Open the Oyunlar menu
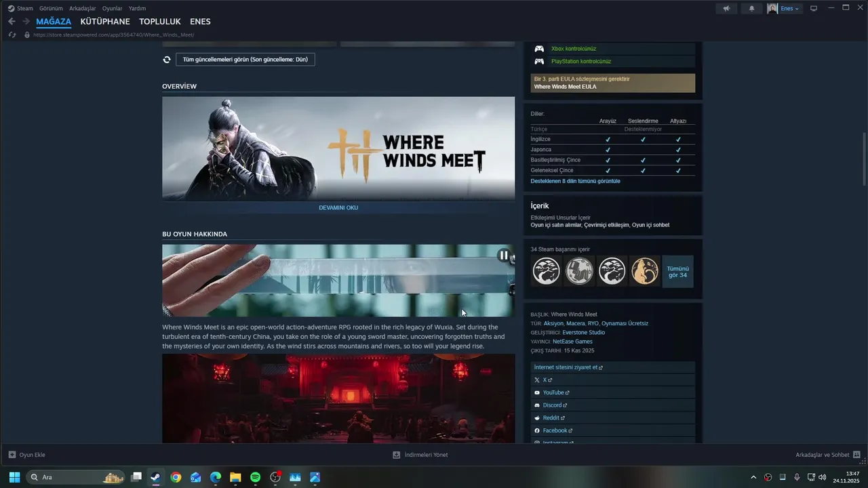Screen dimensions: 868x488 [112, 8]
